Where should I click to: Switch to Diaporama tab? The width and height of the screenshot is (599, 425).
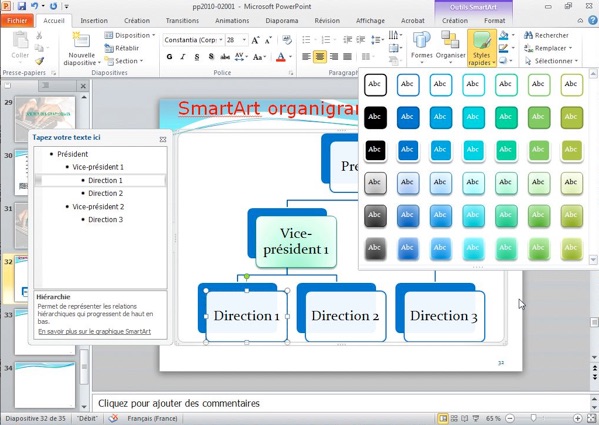pyautogui.click(x=282, y=21)
